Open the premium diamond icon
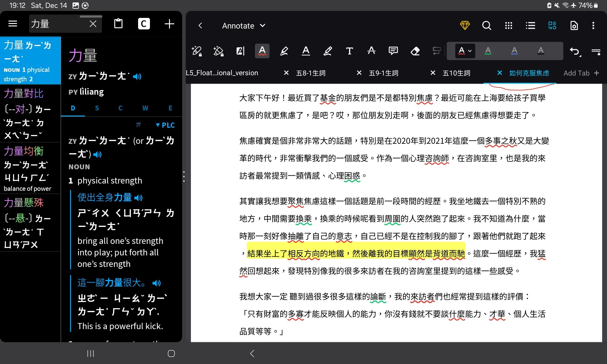 (465, 25)
